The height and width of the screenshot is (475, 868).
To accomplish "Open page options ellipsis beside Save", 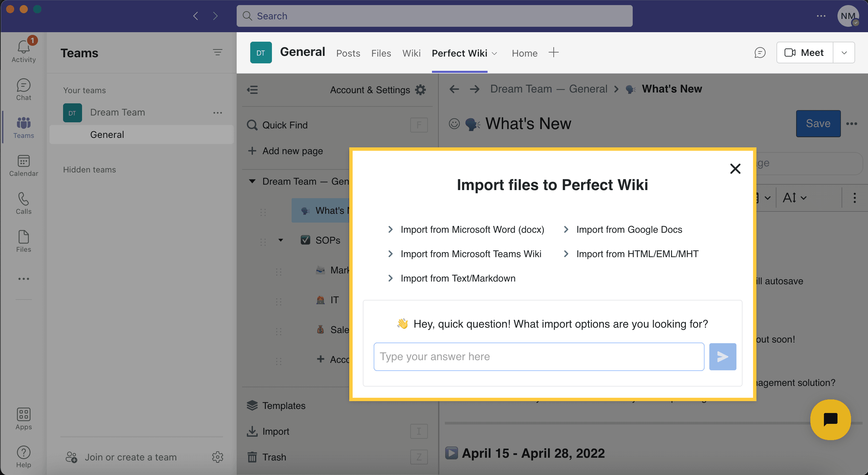I will [x=851, y=124].
